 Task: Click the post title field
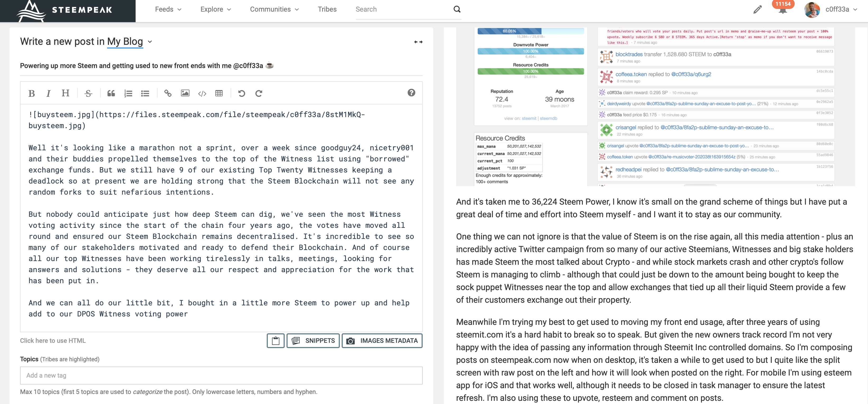coord(221,66)
